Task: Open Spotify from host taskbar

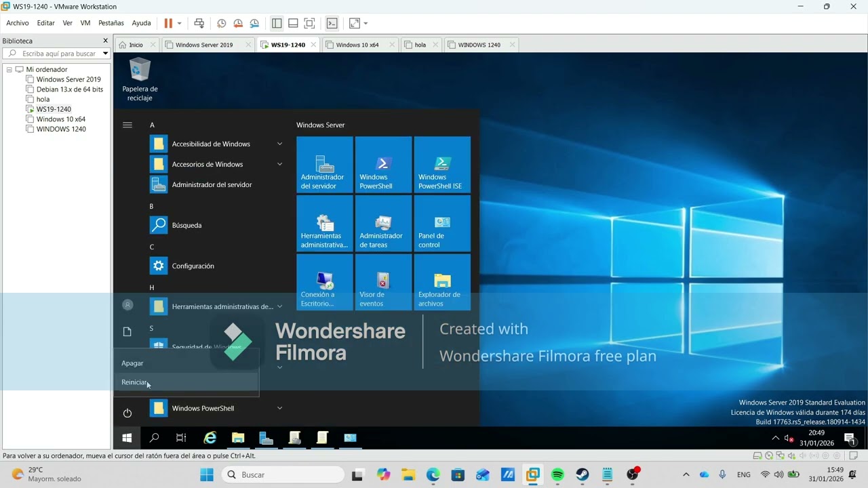Action: (x=557, y=475)
